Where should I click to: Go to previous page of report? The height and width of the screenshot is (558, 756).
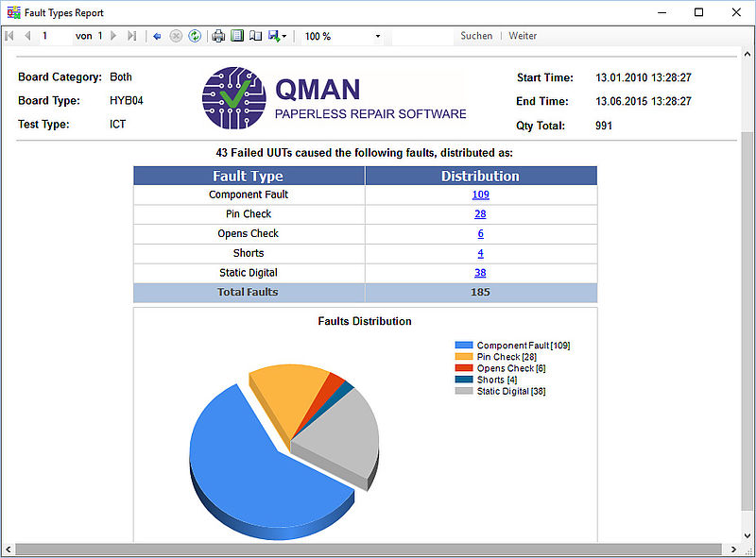[x=27, y=36]
